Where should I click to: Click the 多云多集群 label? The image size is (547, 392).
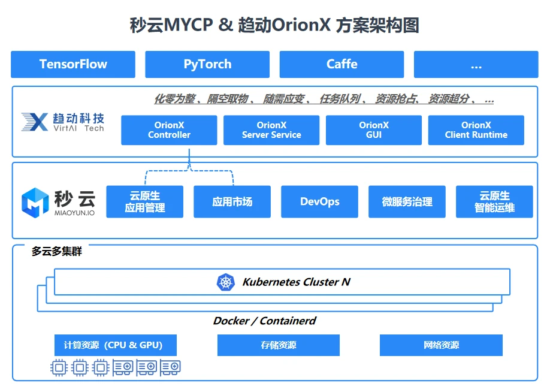click(x=56, y=251)
